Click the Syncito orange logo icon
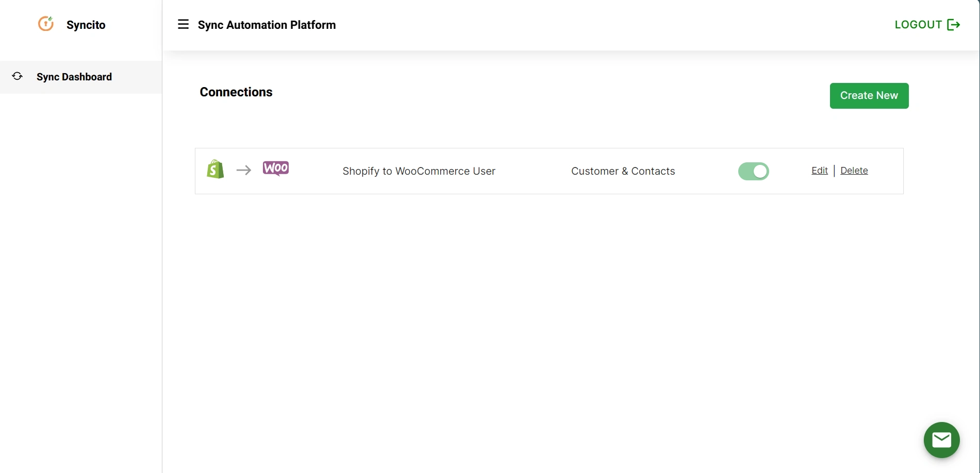980x473 pixels. pos(46,24)
